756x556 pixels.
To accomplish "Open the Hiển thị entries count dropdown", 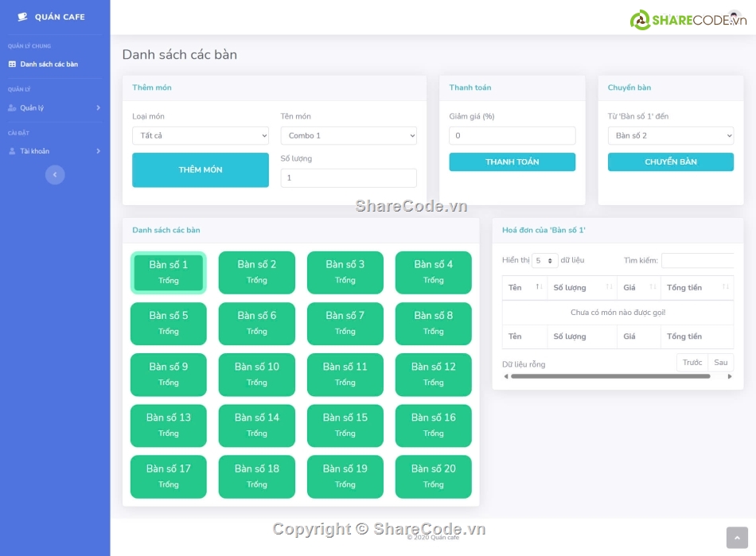I will 545,261.
